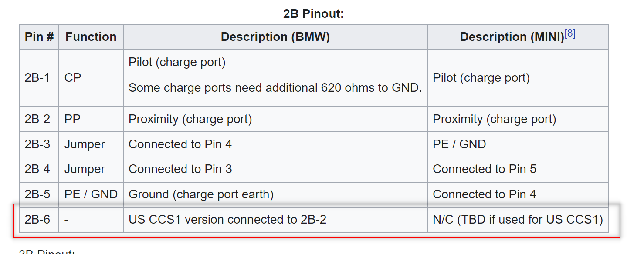Click the "Description (MINI)" header text

512,37
